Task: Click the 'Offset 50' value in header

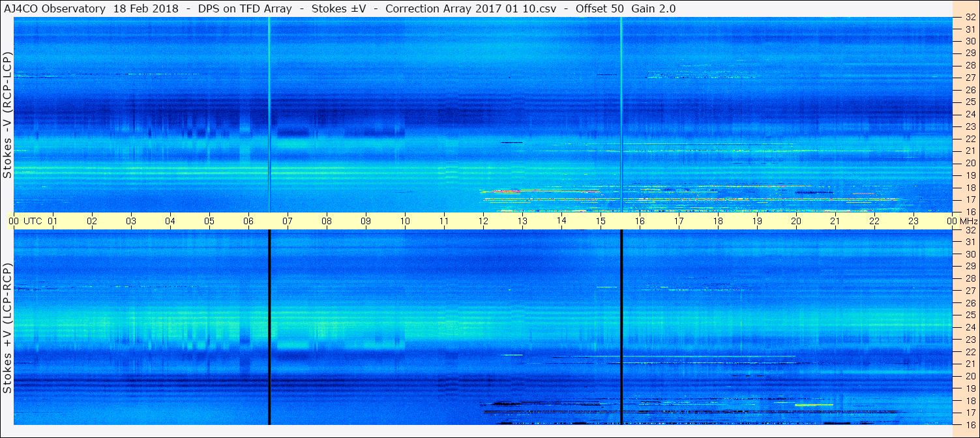Action: point(599,8)
